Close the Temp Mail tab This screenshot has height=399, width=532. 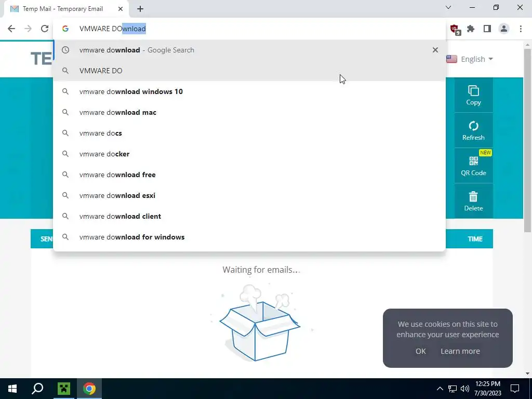(x=121, y=9)
